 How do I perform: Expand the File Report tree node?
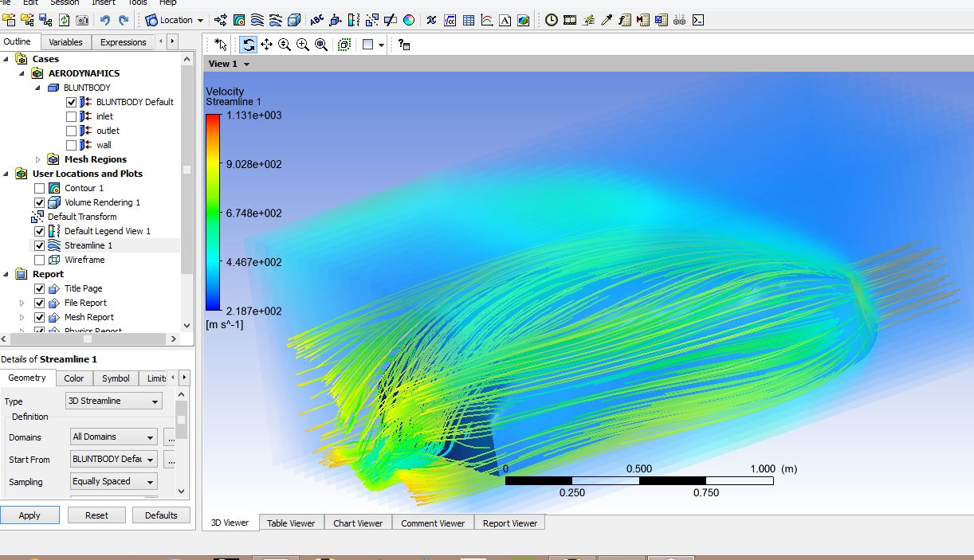pos(22,303)
